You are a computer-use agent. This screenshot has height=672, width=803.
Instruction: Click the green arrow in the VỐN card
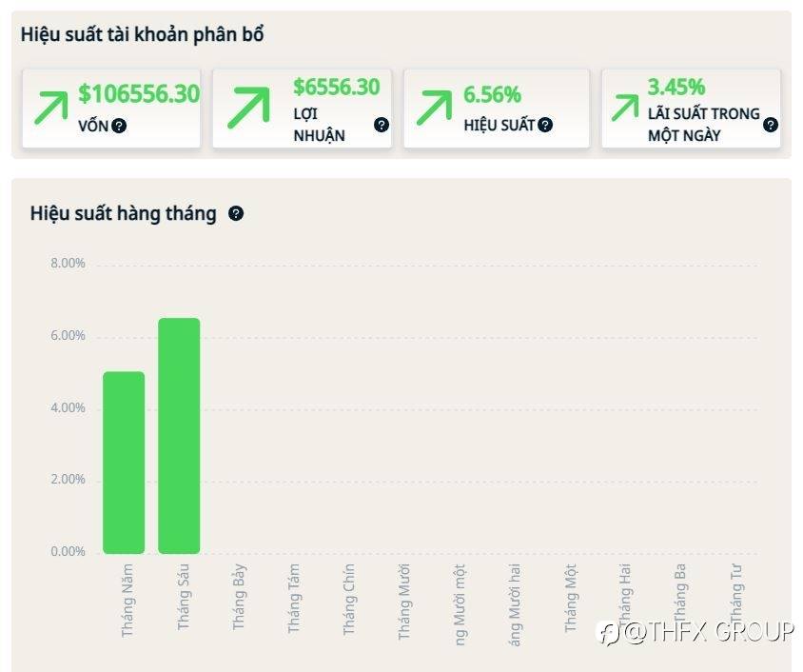(52, 107)
